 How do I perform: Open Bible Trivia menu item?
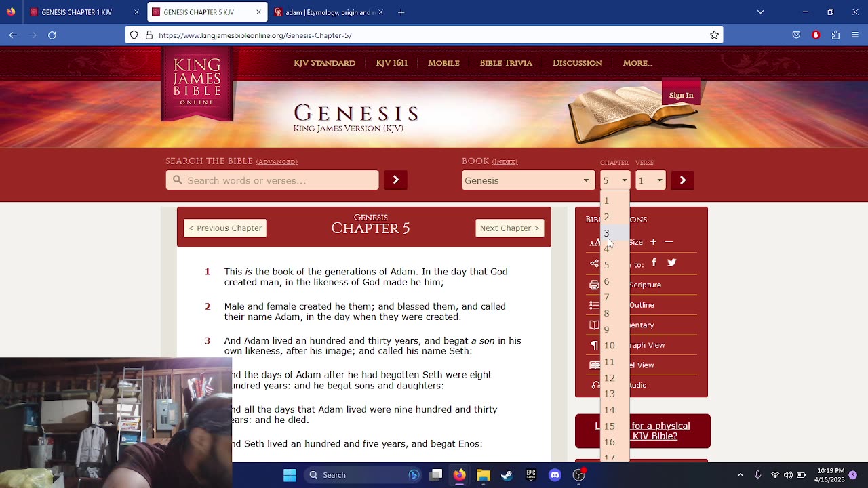coord(506,63)
